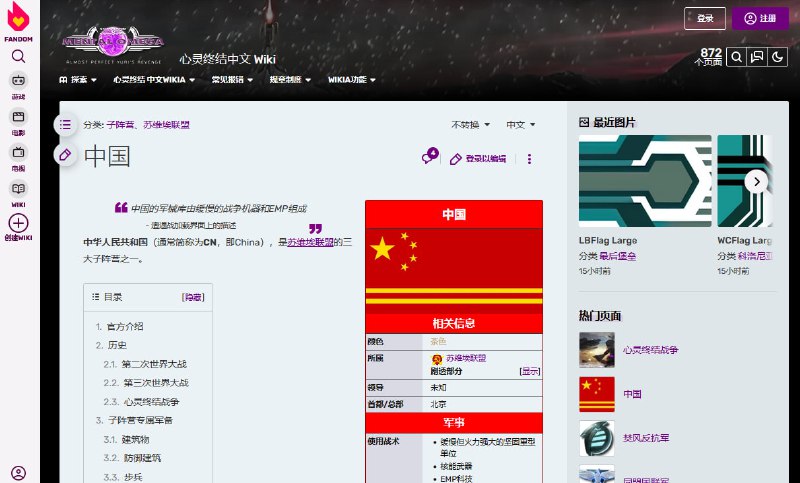Click the Soviet emblem icon in infobox

point(437,359)
